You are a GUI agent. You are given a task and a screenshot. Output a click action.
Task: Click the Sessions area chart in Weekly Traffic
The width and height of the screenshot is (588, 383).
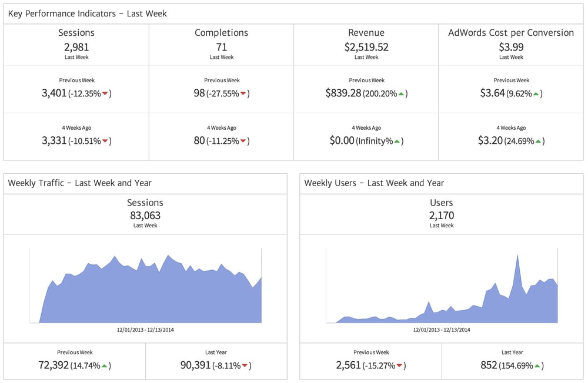coord(145,285)
